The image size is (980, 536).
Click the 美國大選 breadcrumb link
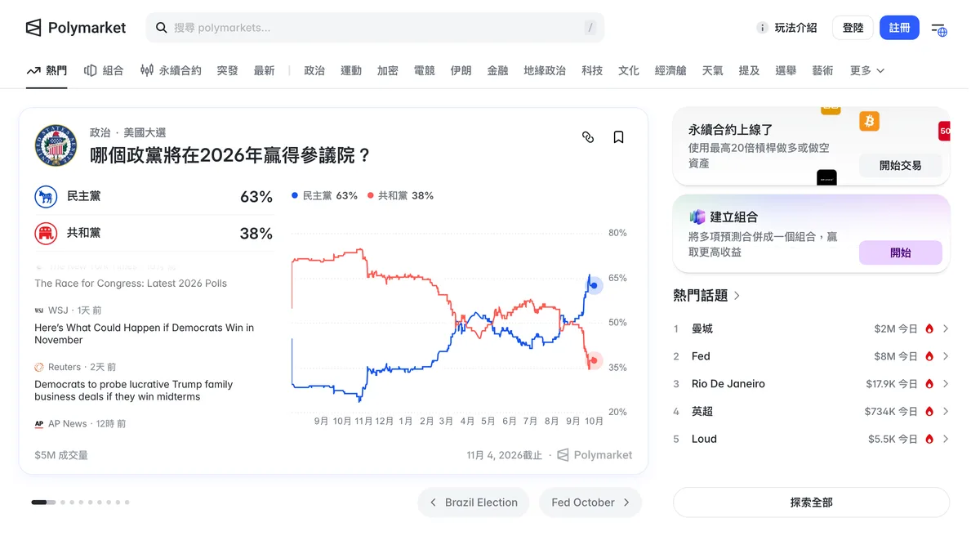pos(145,132)
